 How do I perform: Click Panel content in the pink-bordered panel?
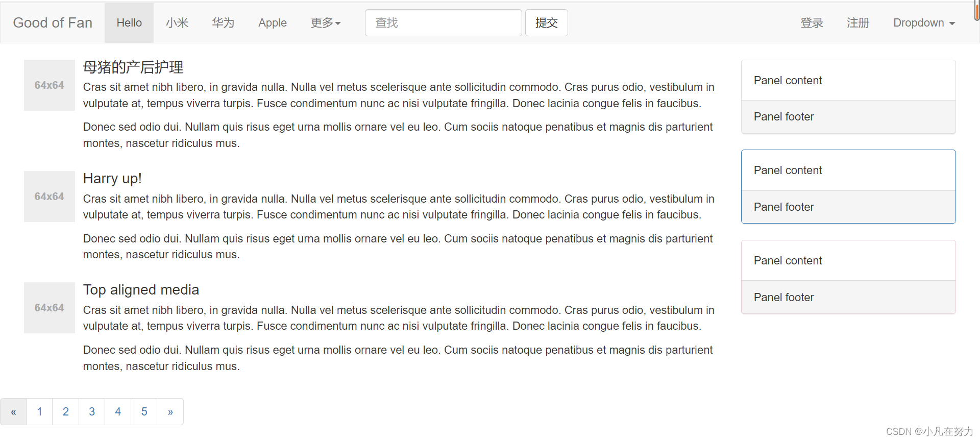coord(788,260)
